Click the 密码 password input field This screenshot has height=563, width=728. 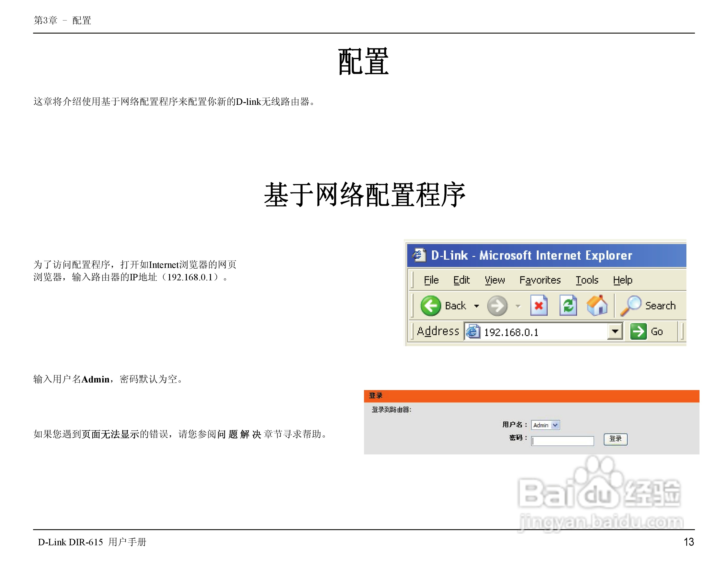pos(563,441)
